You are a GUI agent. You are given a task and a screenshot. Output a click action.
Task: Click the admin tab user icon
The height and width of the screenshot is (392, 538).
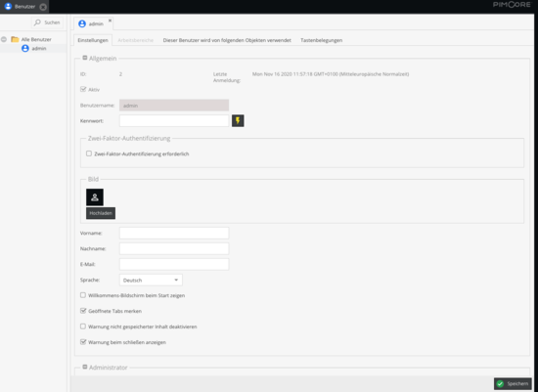click(82, 23)
